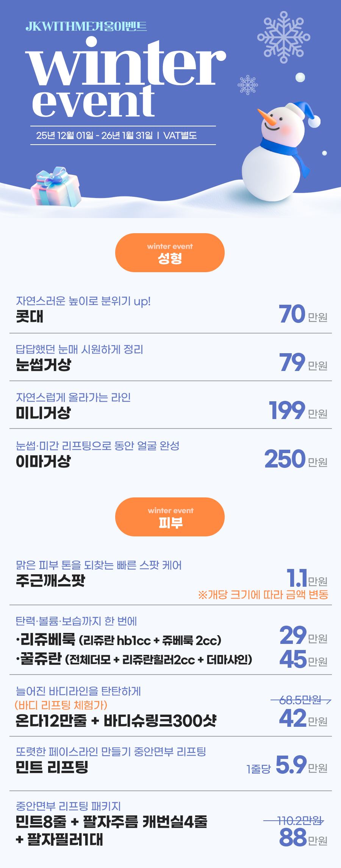Select the orange 성형 category button
This screenshot has height=868, width=341.
pos(170,252)
